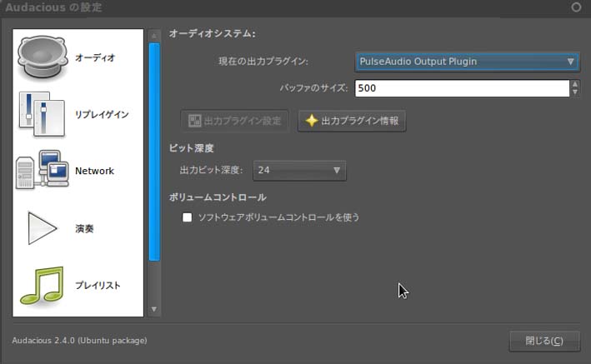The height and width of the screenshot is (364, 591).
Task: Click the ビット深度 heading
Action: click(191, 148)
